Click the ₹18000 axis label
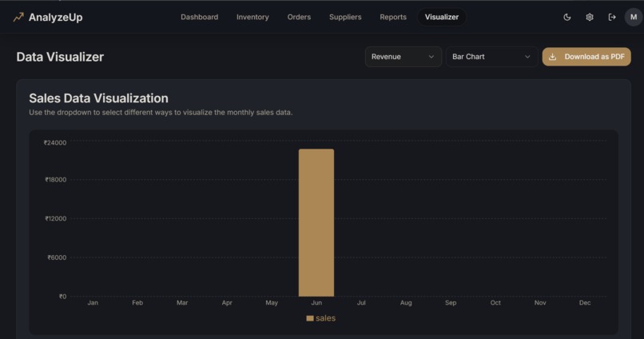The height and width of the screenshot is (339, 644). tap(55, 180)
